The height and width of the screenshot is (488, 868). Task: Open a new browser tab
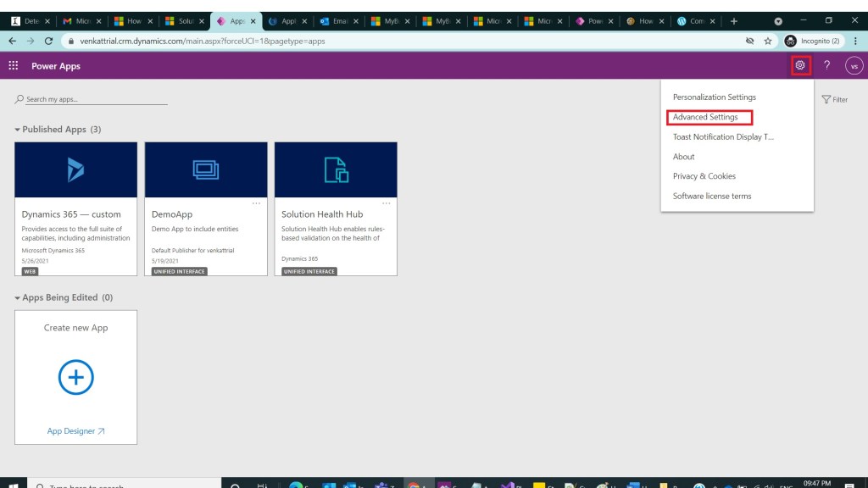(x=734, y=21)
